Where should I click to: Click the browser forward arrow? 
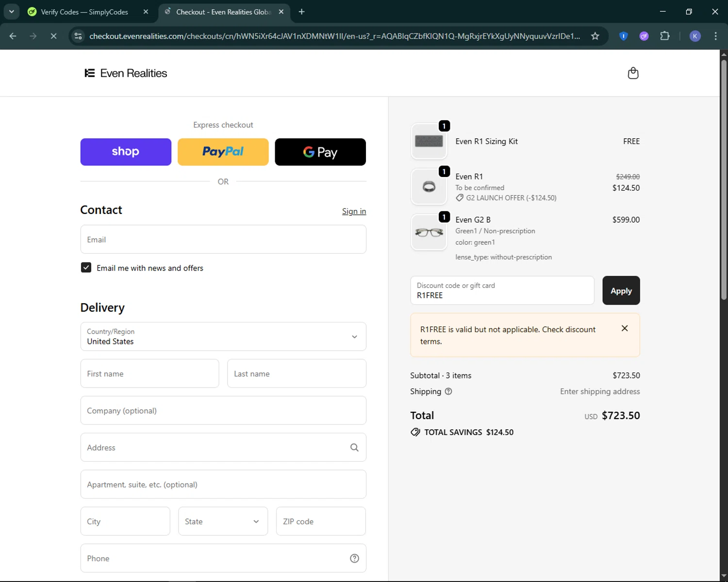pyautogui.click(x=33, y=36)
